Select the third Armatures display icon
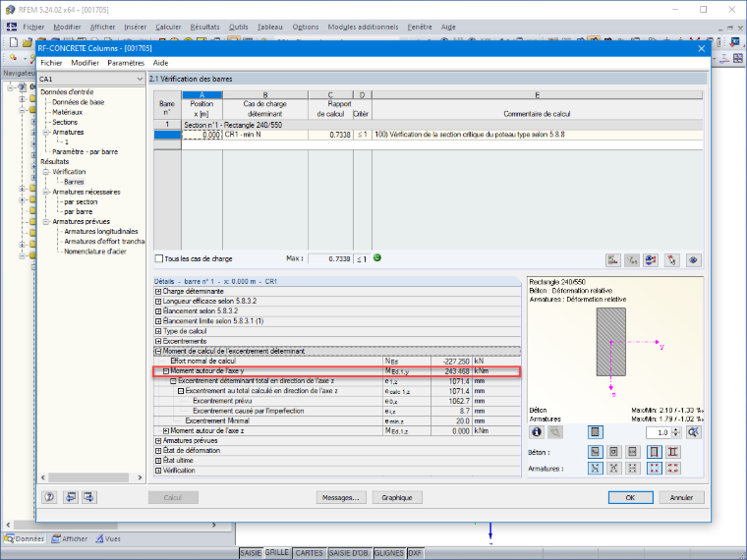 (632, 468)
